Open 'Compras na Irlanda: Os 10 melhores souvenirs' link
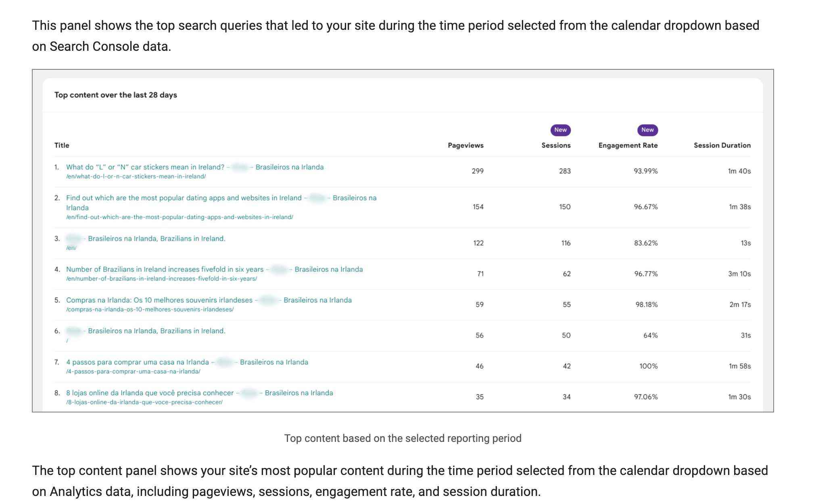 tap(209, 300)
